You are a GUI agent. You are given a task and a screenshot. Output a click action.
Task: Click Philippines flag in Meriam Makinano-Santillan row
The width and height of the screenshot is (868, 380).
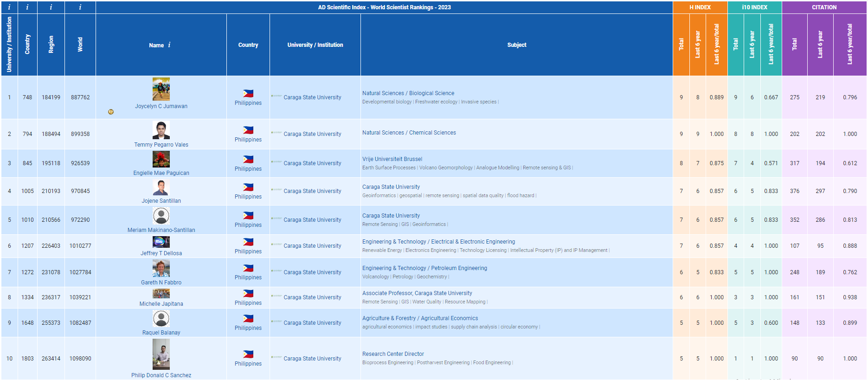click(248, 215)
